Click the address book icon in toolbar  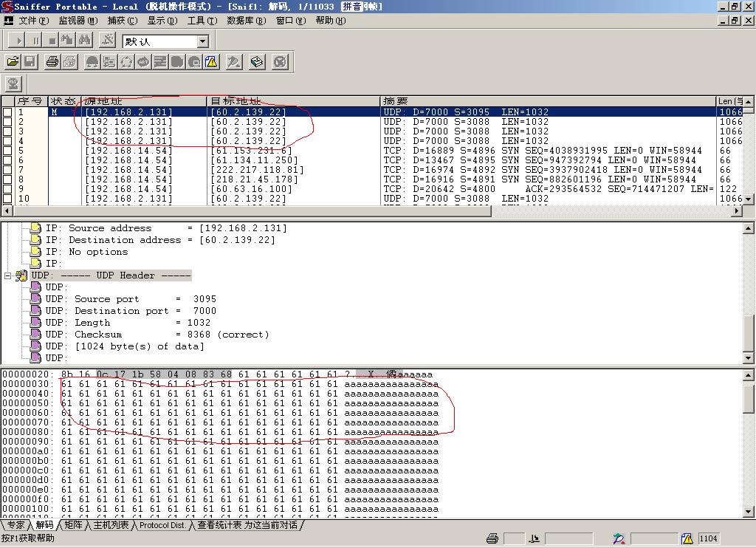pos(257,62)
